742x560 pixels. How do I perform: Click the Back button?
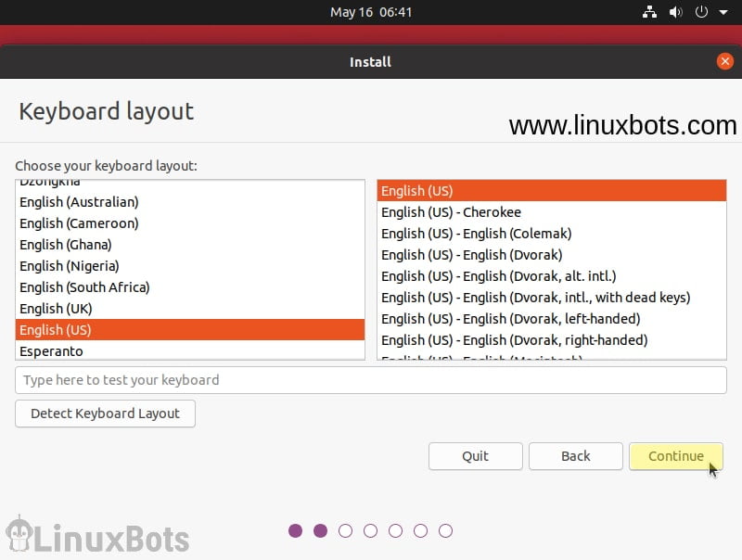[x=575, y=456]
